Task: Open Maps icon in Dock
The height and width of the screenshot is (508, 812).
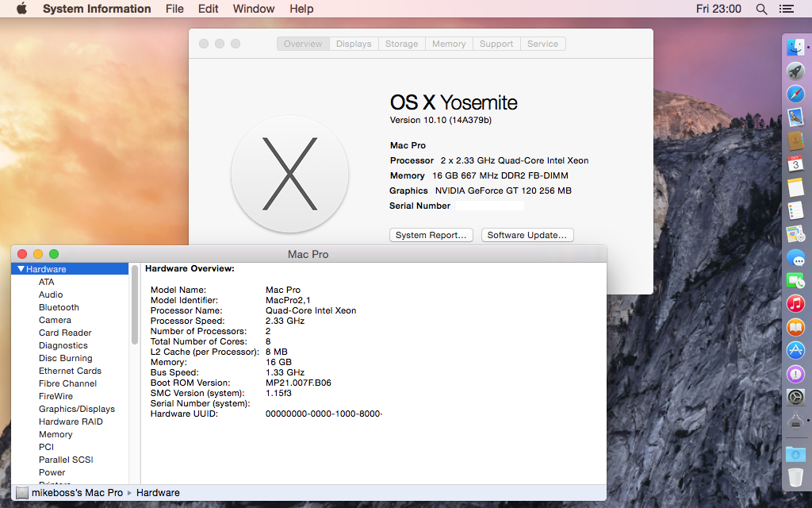Action: tap(795, 234)
